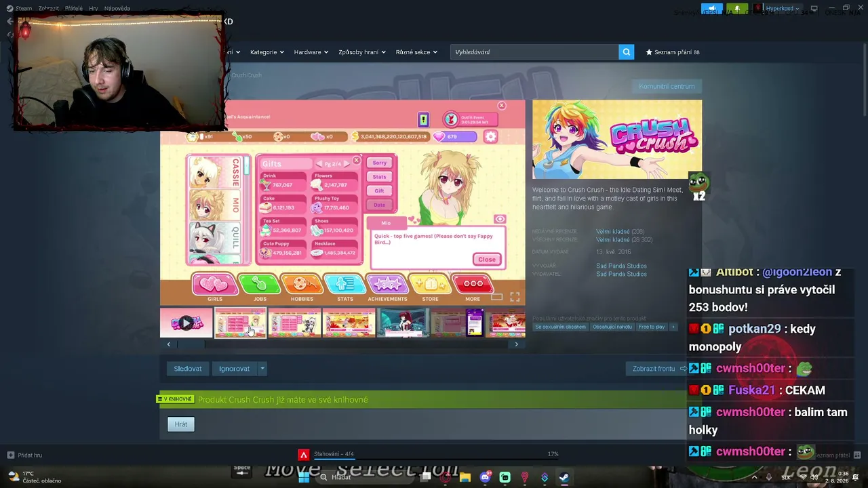Expand the Kategorie dropdown
The height and width of the screenshot is (488, 868).
pos(267,52)
